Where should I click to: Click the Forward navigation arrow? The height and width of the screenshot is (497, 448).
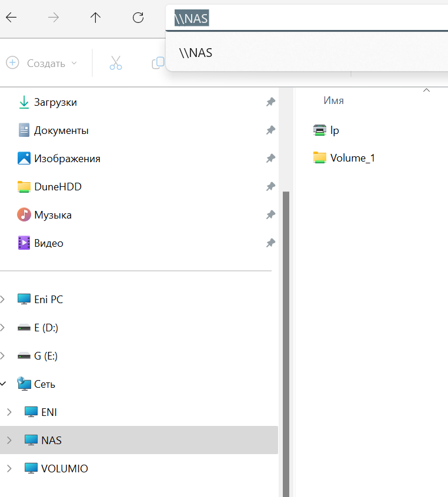pos(54,18)
